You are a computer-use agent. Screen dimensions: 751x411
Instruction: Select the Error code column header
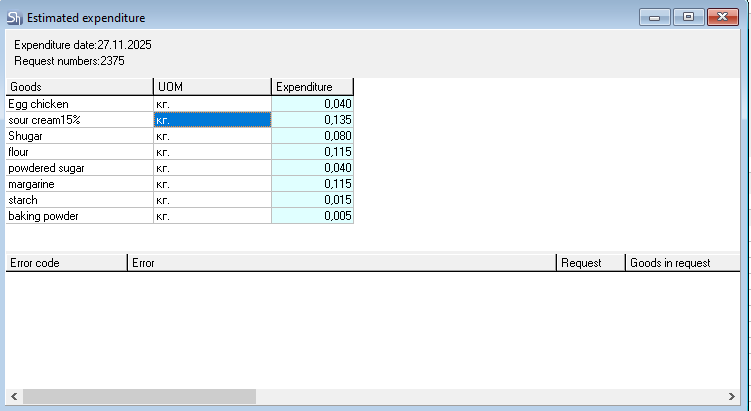pyautogui.click(x=66, y=263)
